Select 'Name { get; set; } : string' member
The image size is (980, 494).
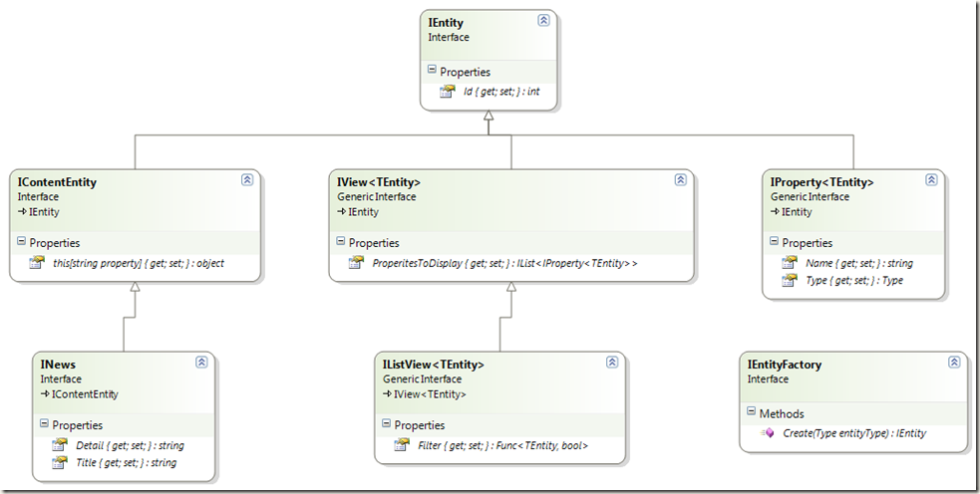[x=859, y=263]
